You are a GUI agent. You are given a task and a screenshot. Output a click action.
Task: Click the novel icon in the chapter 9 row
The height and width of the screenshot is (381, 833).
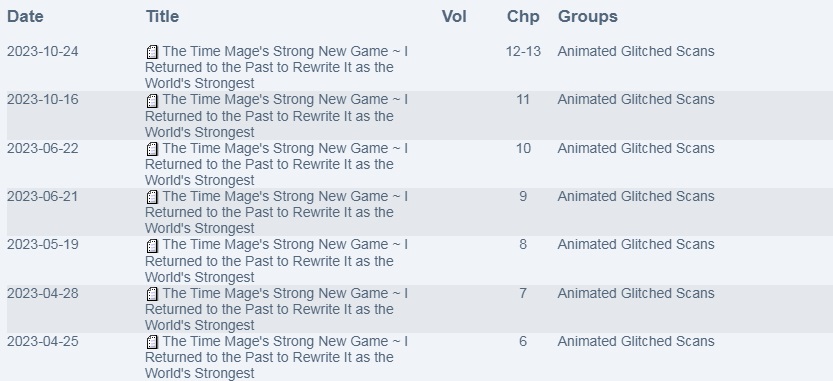pyautogui.click(x=152, y=197)
